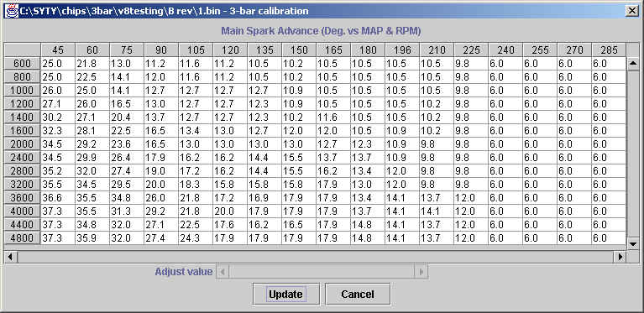The image size is (644, 313).
Task: Select the 600 RPM row header
Action: [x=22, y=64]
